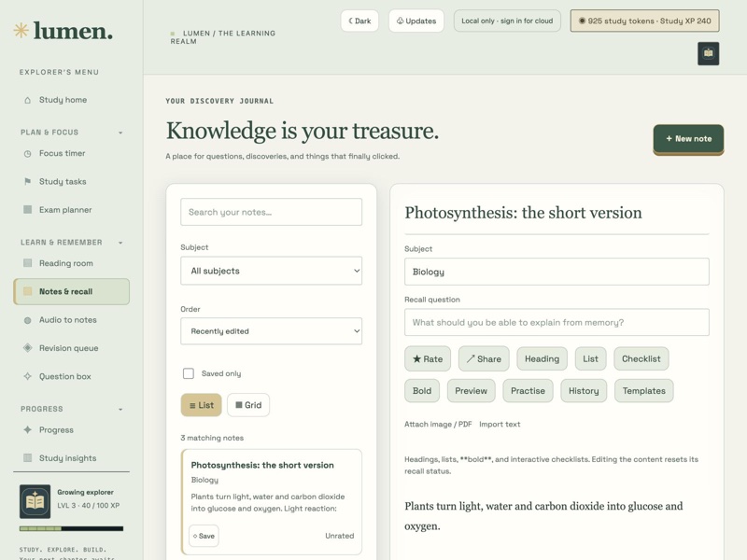Collapse the Learn & Remember section

click(x=120, y=243)
